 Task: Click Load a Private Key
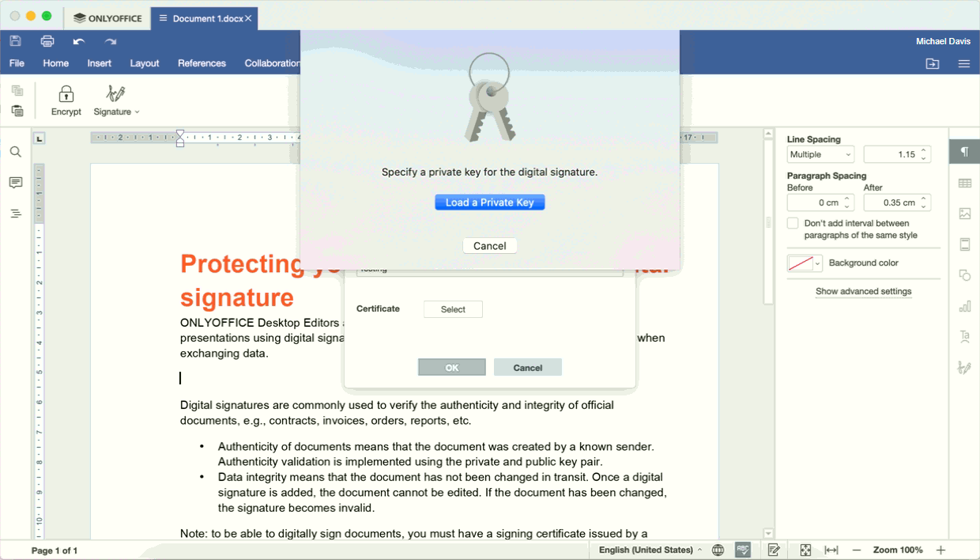point(489,202)
